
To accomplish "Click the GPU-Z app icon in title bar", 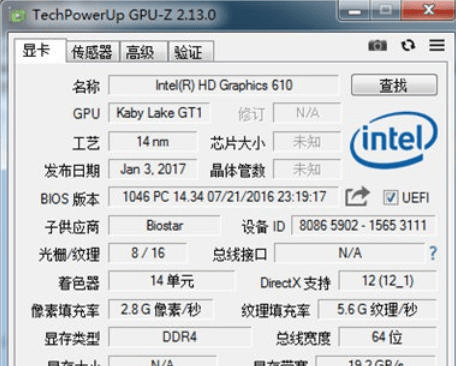I will tap(17, 16).
